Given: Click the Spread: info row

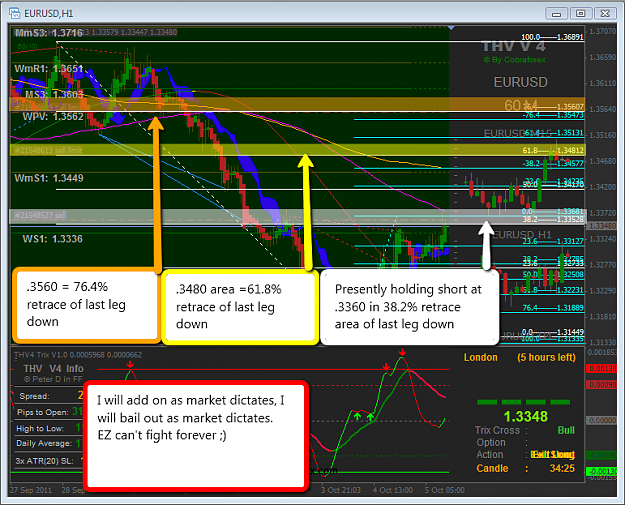Looking at the screenshot, I should tap(48, 396).
